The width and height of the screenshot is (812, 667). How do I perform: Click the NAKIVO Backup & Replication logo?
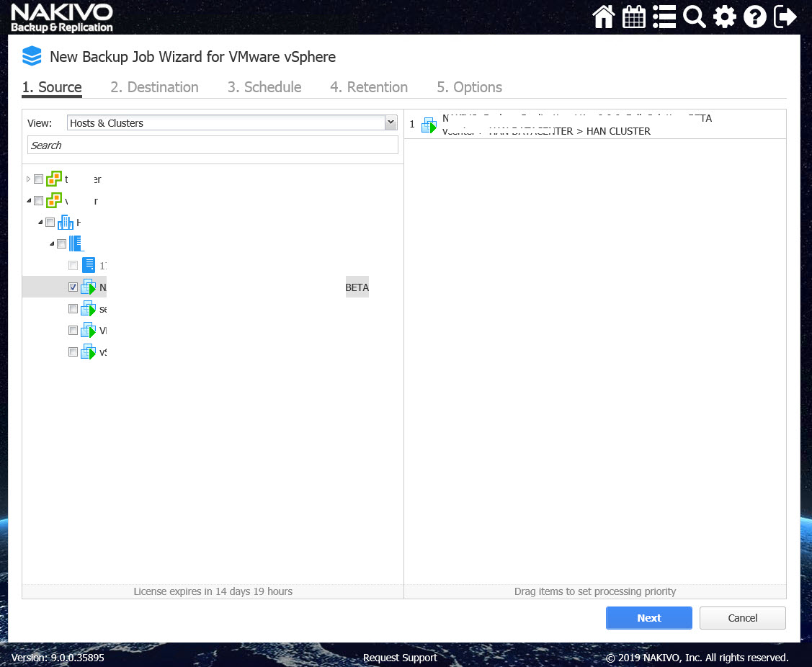[62, 18]
